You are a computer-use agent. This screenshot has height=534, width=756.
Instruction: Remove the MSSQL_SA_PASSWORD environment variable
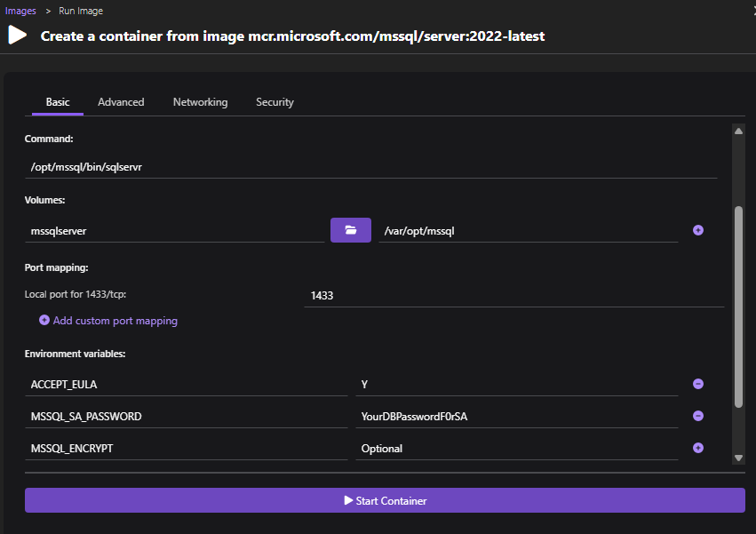tap(698, 416)
